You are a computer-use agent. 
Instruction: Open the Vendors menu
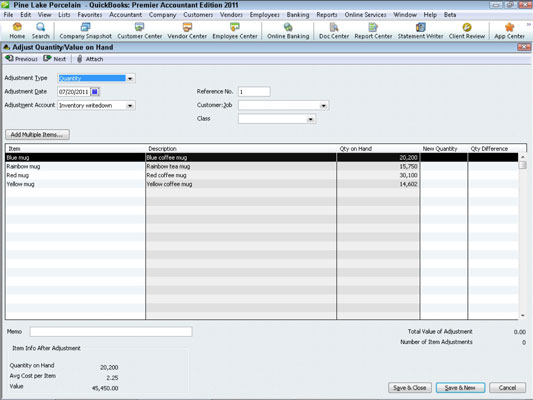point(231,15)
